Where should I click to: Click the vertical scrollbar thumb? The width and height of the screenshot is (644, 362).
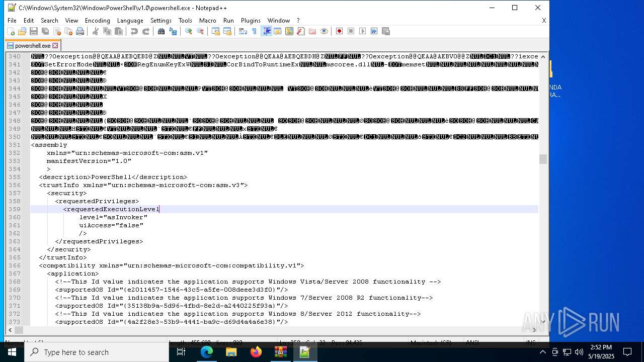point(543,159)
